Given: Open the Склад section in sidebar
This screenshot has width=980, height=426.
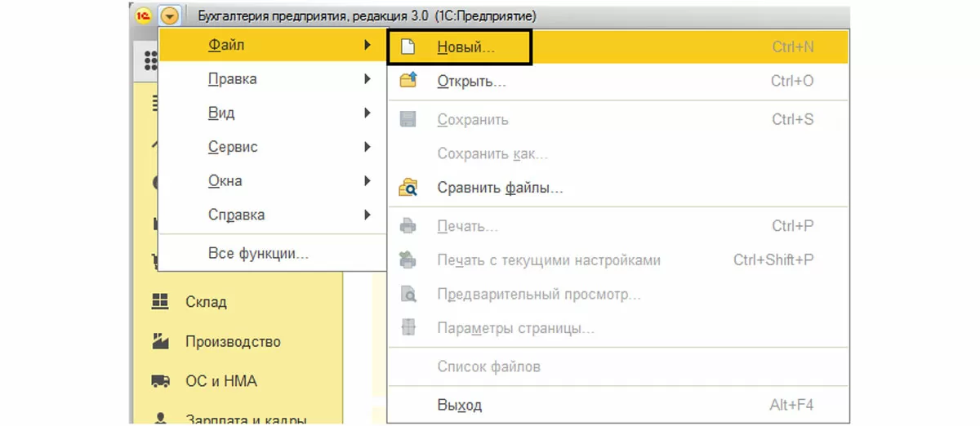Looking at the screenshot, I should (x=206, y=302).
